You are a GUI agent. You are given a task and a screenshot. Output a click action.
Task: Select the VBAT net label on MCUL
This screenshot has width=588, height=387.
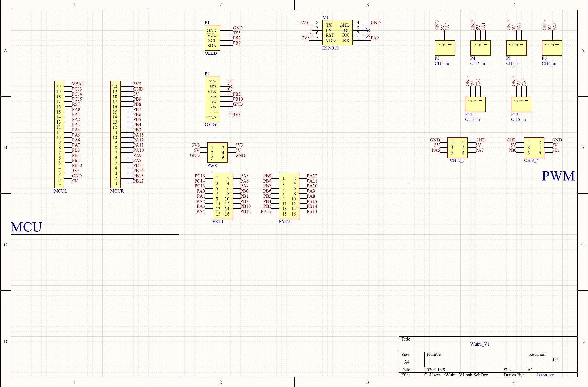[x=78, y=84]
